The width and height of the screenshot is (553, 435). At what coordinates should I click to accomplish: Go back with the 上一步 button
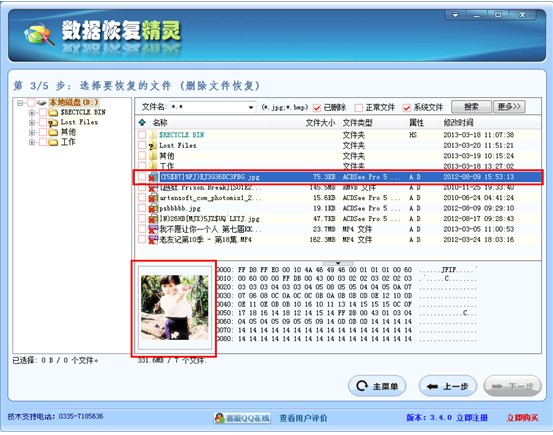click(448, 386)
